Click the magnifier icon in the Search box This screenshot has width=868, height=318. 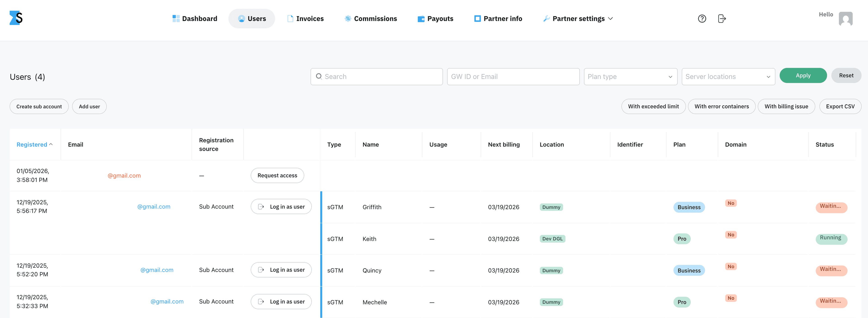(x=319, y=76)
